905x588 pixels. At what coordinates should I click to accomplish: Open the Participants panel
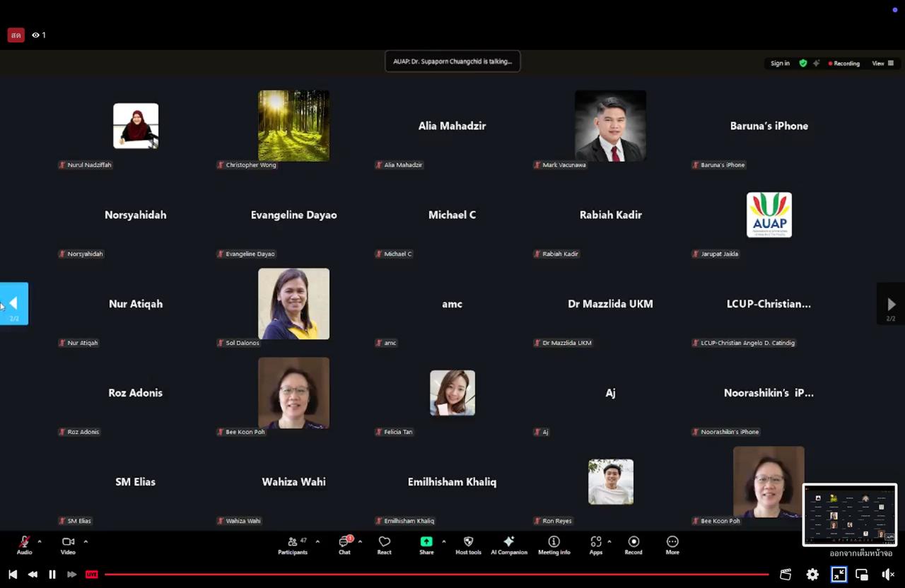pyautogui.click(x=293, y=542)
